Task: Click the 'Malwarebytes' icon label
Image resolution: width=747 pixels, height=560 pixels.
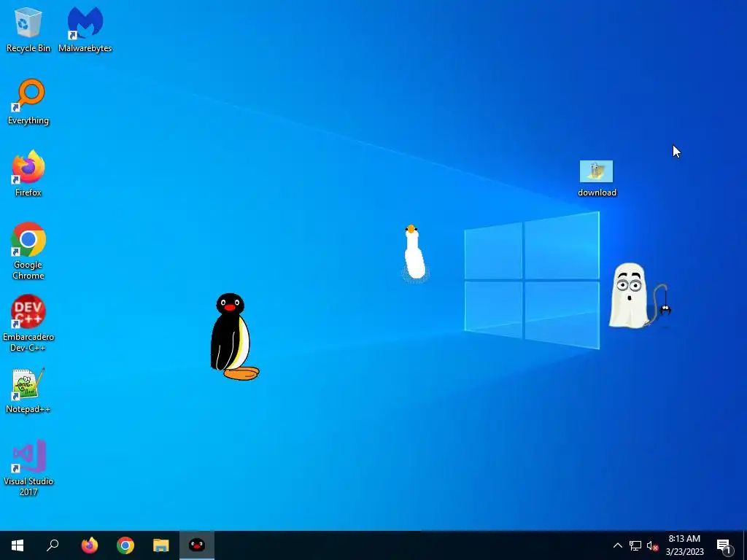Action: point(85,48)
